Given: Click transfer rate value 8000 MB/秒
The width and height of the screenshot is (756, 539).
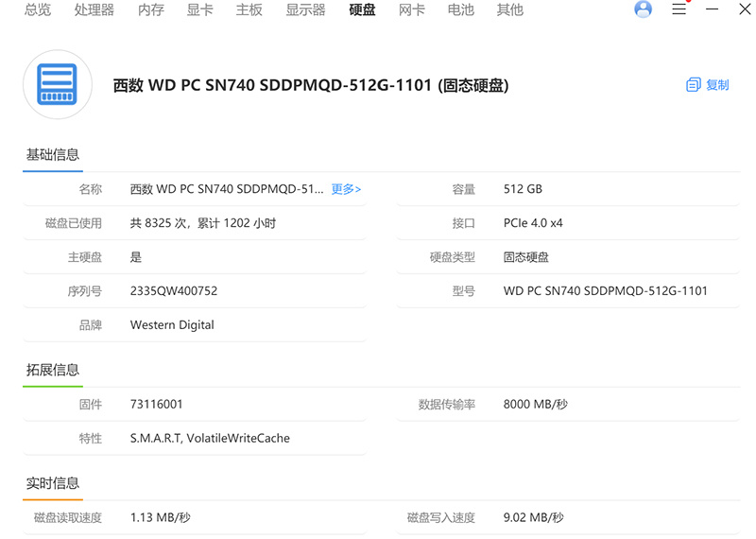Looking at the screenshot, I should [535, 405].
